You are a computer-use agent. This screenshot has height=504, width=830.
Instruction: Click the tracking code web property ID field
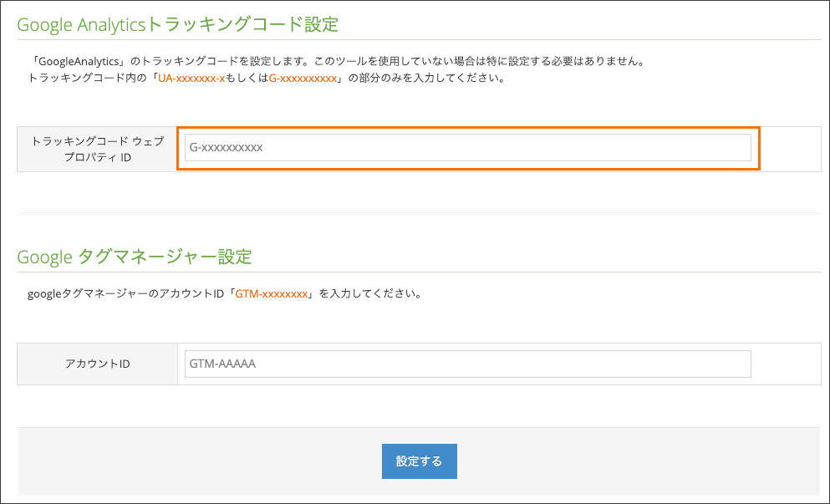click(468, 148)
